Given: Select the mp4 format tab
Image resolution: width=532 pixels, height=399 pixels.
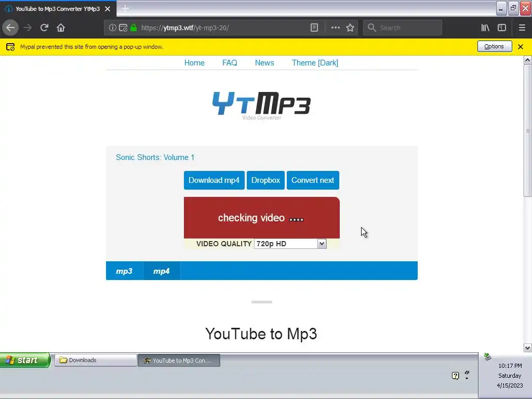Looking at the screenshot, I should (x=162, y=271).
